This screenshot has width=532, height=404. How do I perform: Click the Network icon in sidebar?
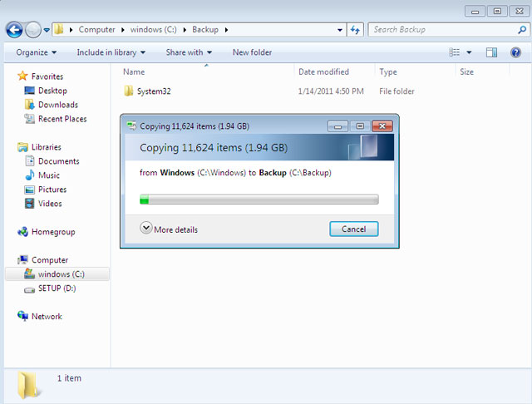(x=22, y=316)
